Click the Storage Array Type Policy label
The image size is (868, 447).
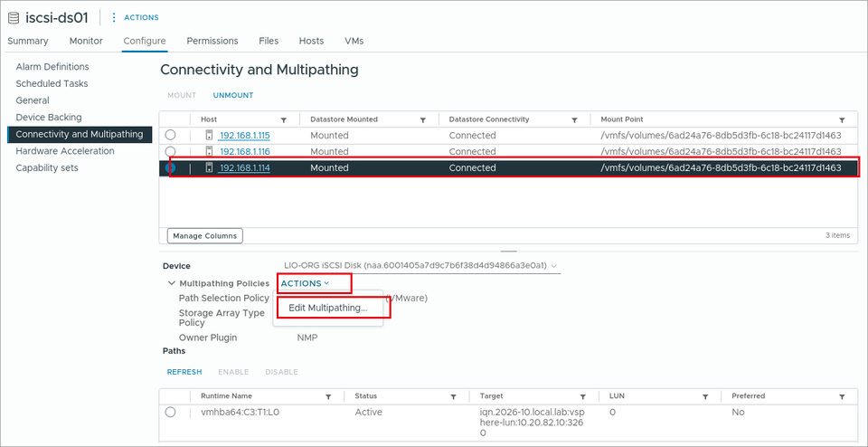[222, 318]
